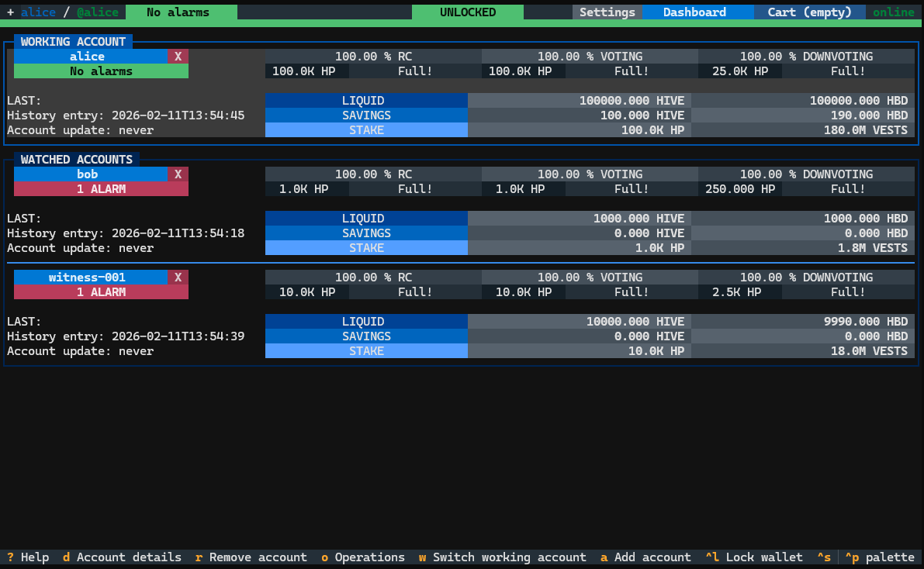Click bob's SAVINGS balance label
This screenshot has width=924, height=569.
click(x=366, y=233)
